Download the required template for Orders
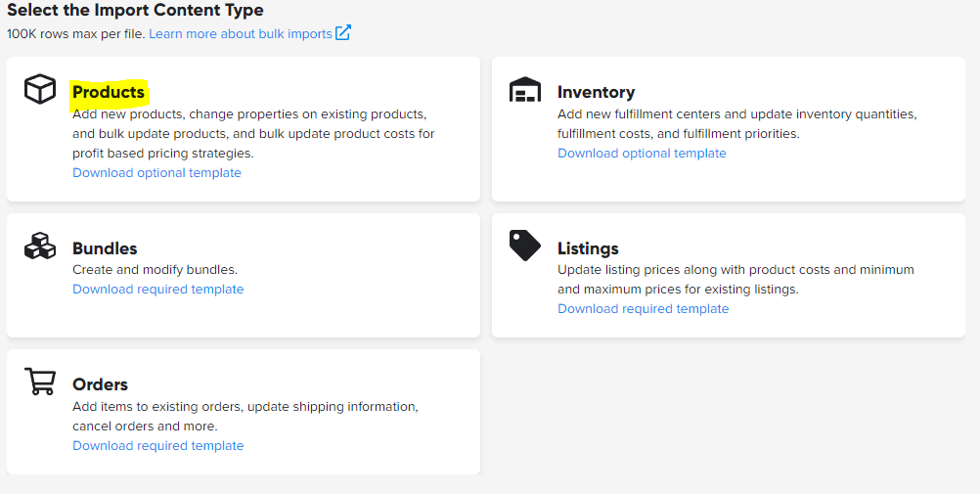The width and height of the screenshot is (980, 494). pos(157,446)
